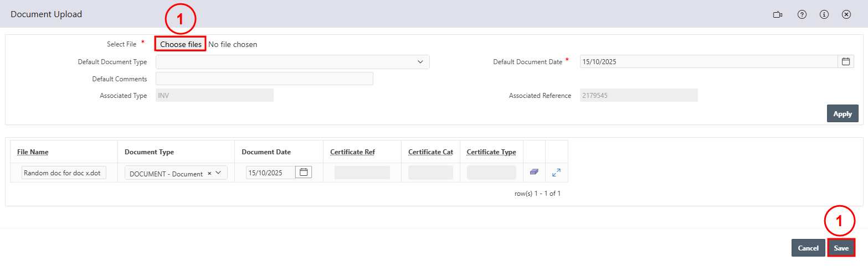
Task: Open the help question mark icon
Action: click(802, 14)
